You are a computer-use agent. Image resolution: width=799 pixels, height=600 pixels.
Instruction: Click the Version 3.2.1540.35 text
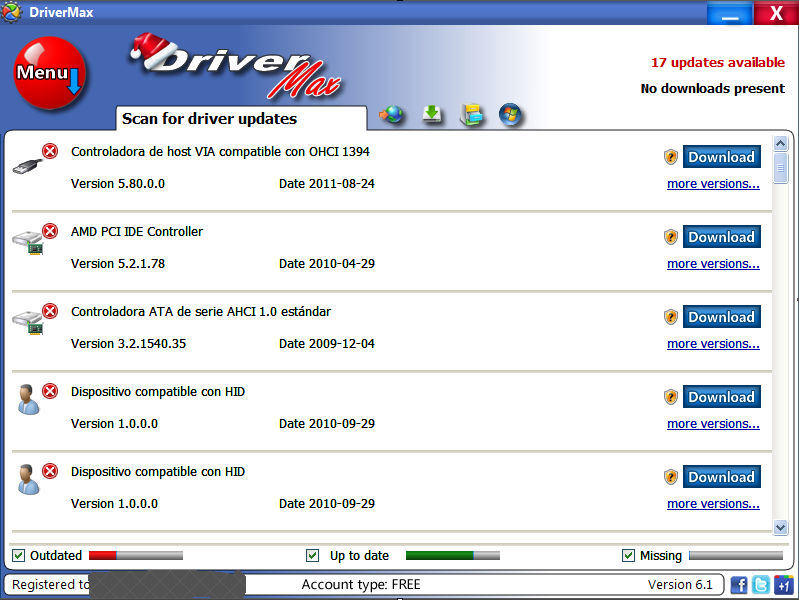pyautogui.click(x=128, y=344)
